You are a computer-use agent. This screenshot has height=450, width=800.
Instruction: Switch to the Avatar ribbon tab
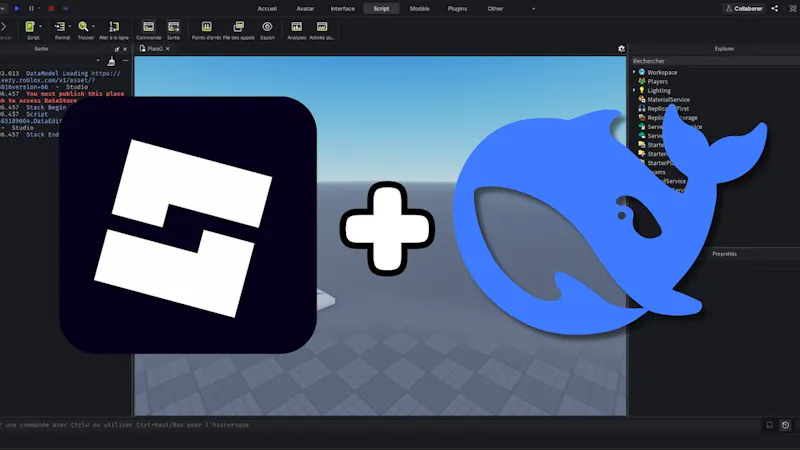(305, 9)
